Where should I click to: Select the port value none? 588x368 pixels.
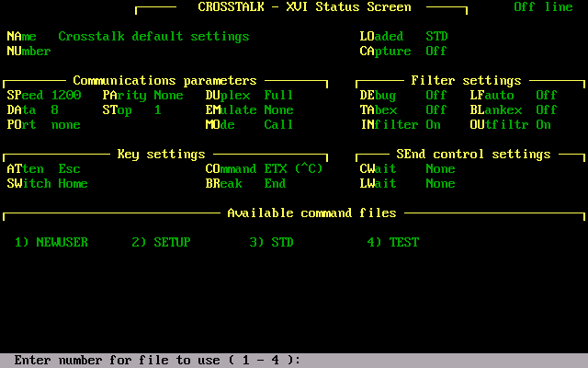tap(66, 125)
